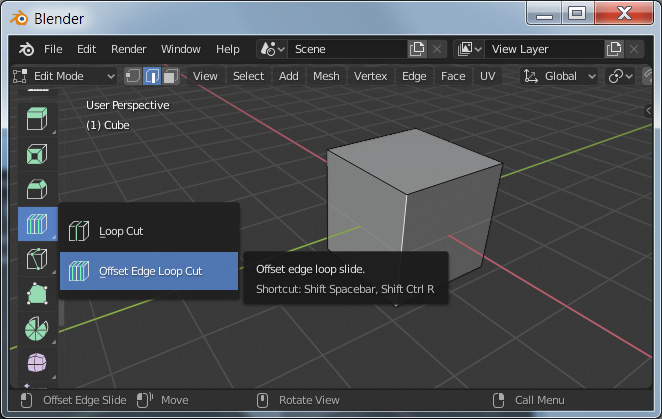Select the Smooth vertices tool

coord(37,361)
